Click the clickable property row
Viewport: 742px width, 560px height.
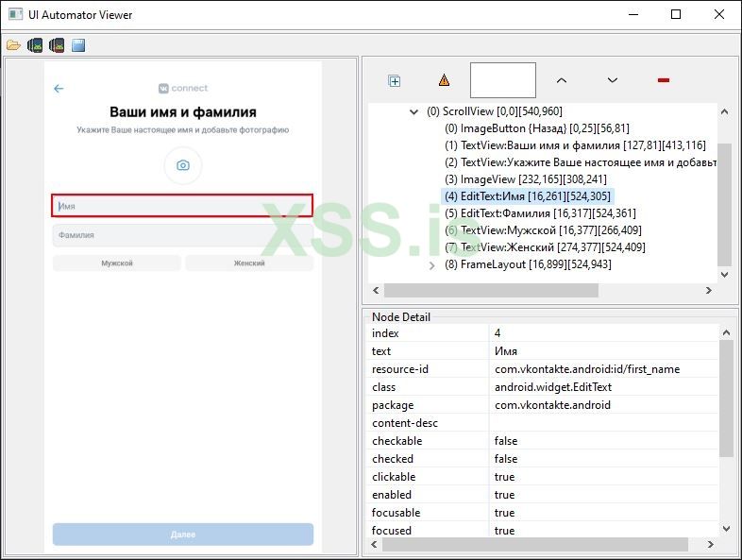542,477
